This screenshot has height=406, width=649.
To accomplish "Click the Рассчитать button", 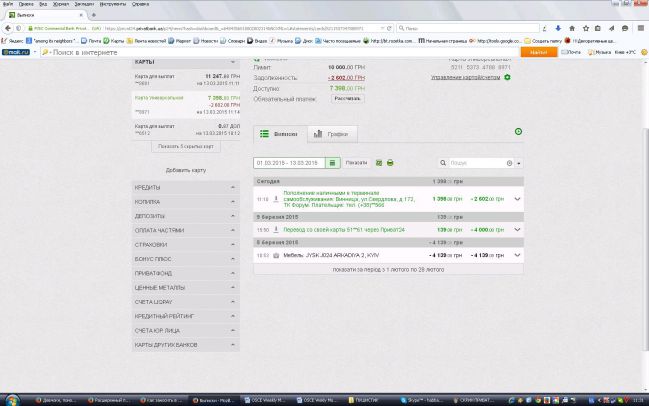I will pyautogui.click(x=347, y=98).
